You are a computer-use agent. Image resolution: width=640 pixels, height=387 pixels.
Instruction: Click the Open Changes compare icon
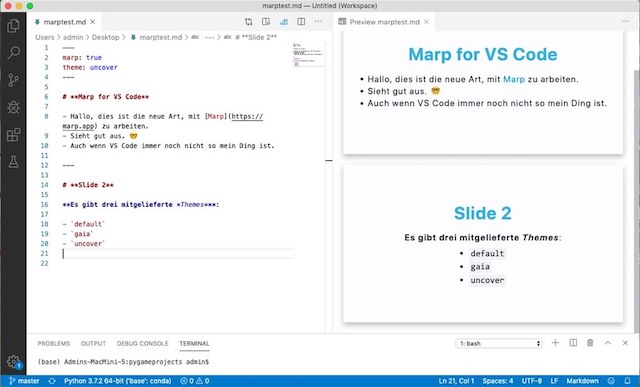click(x=248, y=22)
